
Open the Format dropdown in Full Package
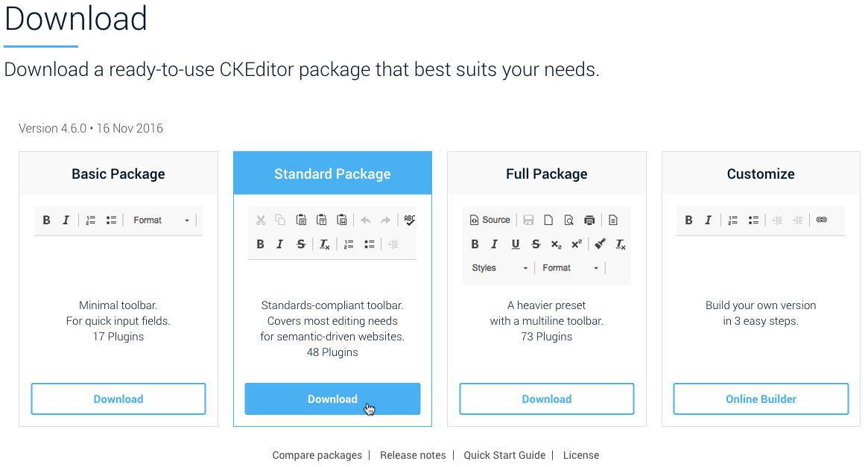[x=569, y=267]
